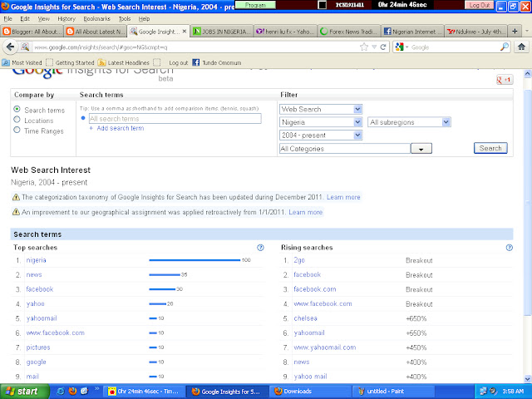The height and width of the screenshot is (399, 532).
Task: Launch Internet Explorer from quick launch
Action: coord(61,392)
